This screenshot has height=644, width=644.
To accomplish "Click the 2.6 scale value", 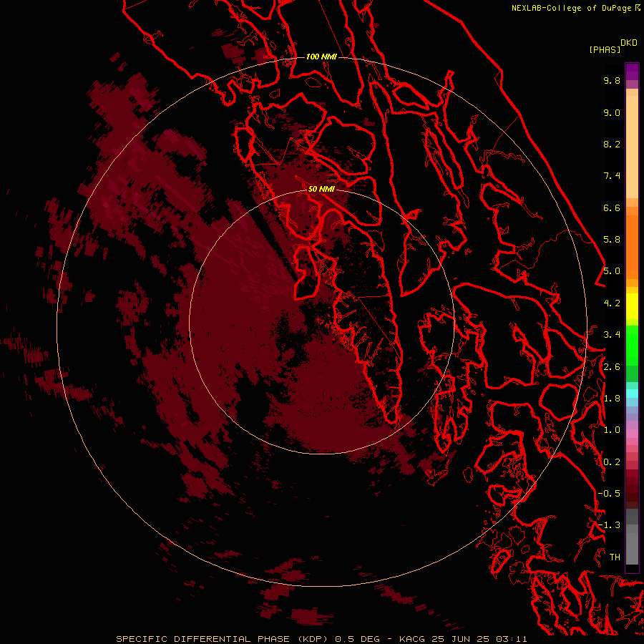I will pyautogui.click(x=612, y=367).
